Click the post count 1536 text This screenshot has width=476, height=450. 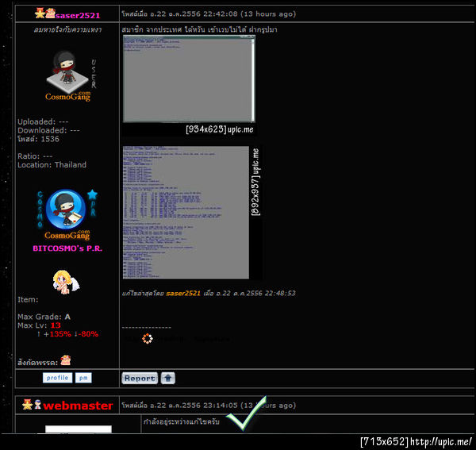(x=50, y=139)
